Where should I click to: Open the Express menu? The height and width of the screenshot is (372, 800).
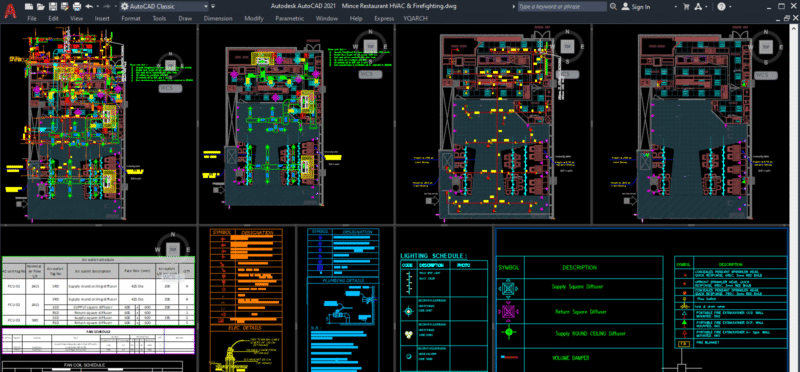pos(384,18)
